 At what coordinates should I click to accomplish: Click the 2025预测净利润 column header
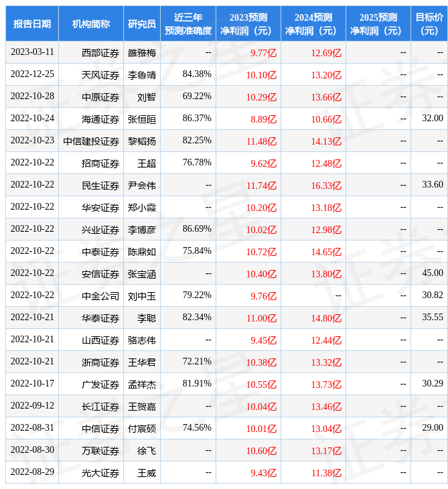coord(378,24)
